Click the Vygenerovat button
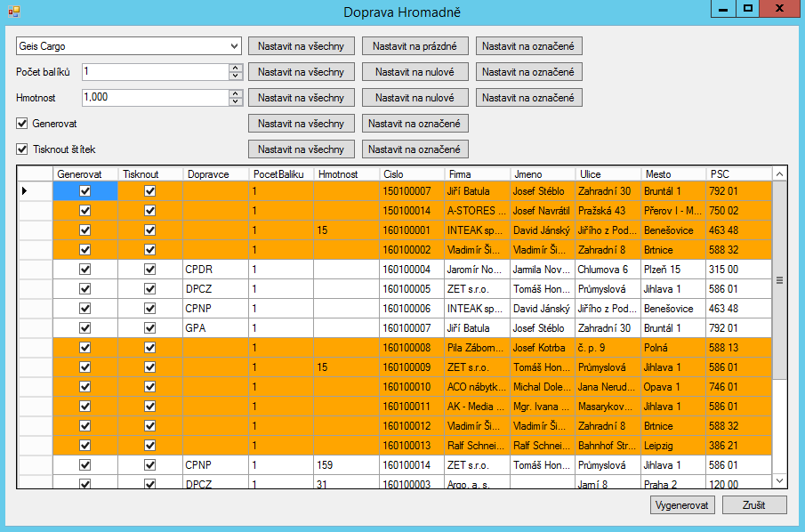The image size is (805, 532). 682,504
